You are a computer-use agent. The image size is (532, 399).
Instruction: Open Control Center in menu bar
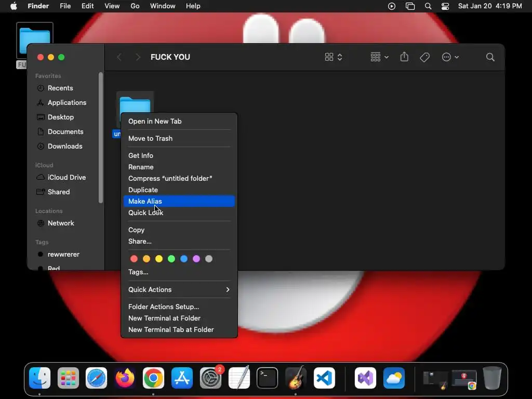pos(445,6)
